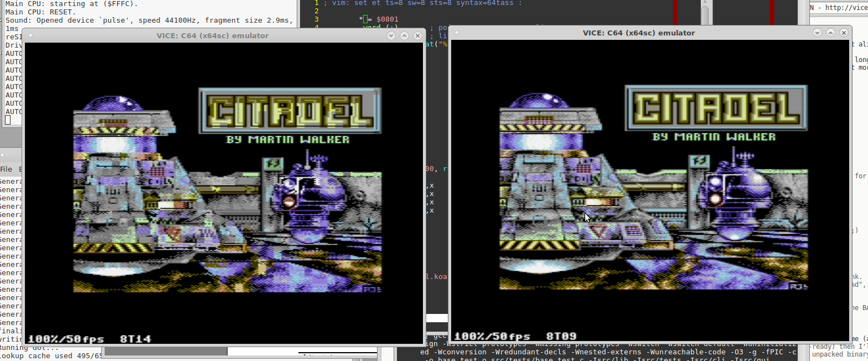868x361 pixels.
Task: Maximize the left VICE emulator window (8T14)
Action: (404, 35)
